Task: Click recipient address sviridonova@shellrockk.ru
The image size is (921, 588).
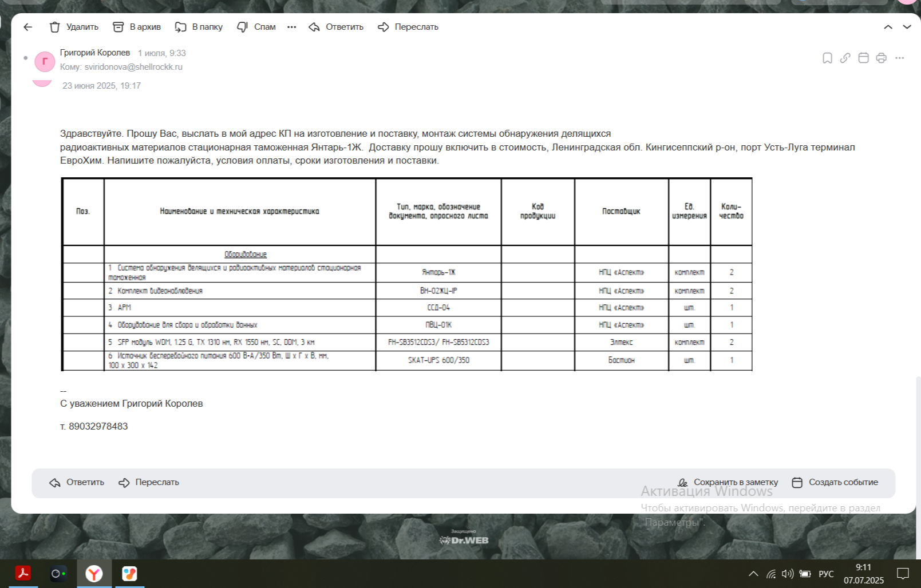Action: click(133, 67)
